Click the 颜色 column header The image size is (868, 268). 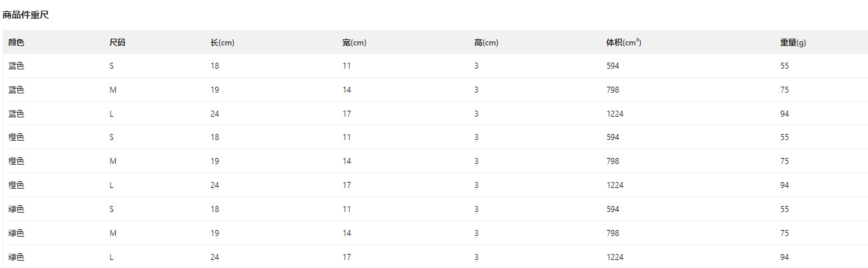tap(16, 43)
